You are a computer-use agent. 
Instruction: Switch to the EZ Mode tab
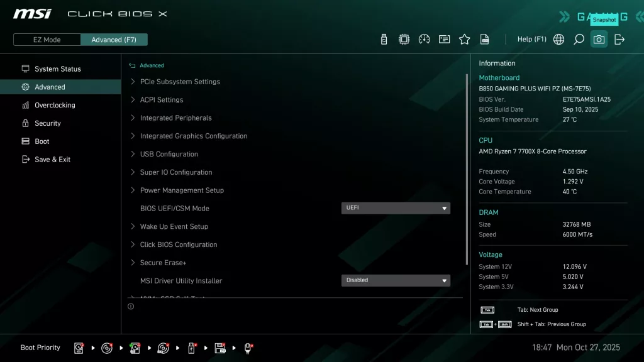tap(46, 39)
